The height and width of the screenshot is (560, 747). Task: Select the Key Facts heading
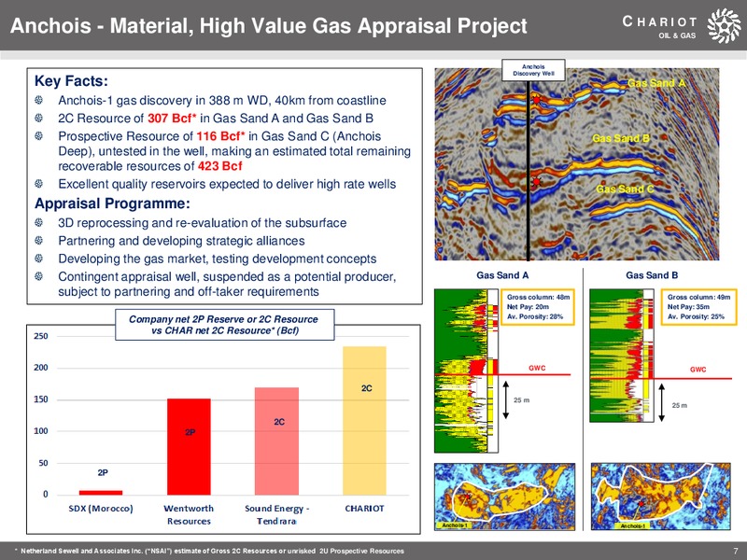(x=71, y=81)
